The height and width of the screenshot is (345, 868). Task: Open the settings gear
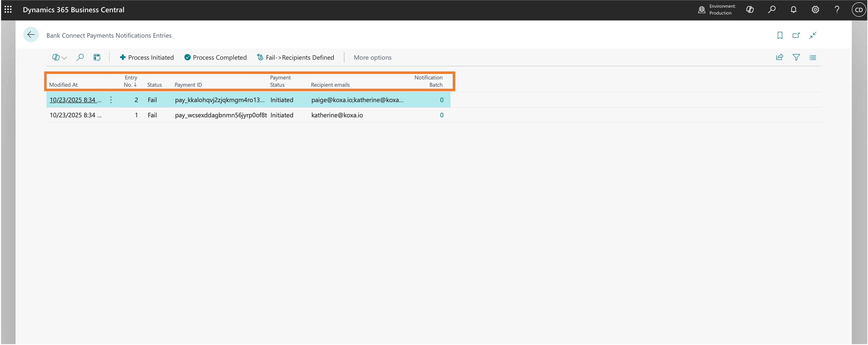click(815, 10)
